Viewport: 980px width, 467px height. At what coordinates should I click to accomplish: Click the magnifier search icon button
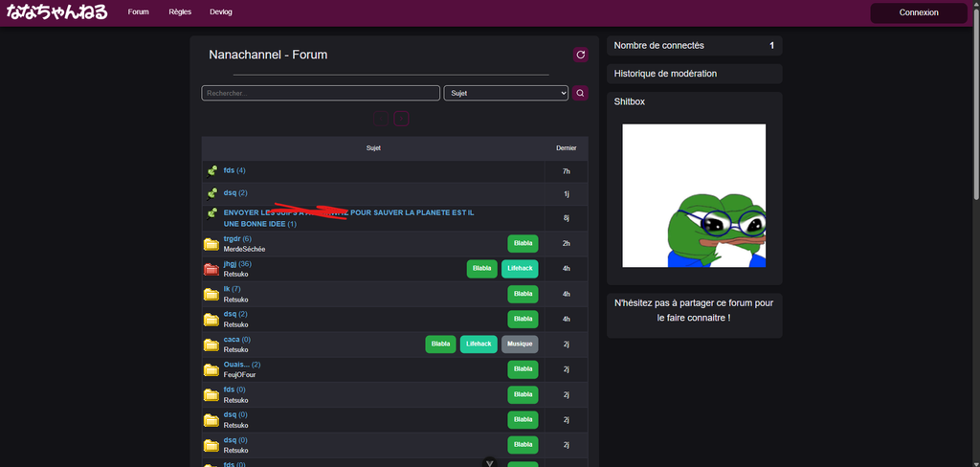point(580,93)
